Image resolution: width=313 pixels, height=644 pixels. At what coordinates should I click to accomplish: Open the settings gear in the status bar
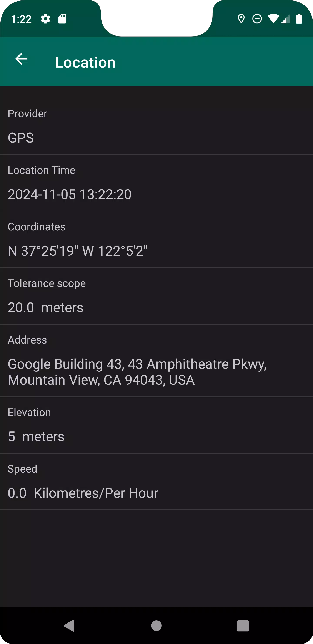click(45, 19)
